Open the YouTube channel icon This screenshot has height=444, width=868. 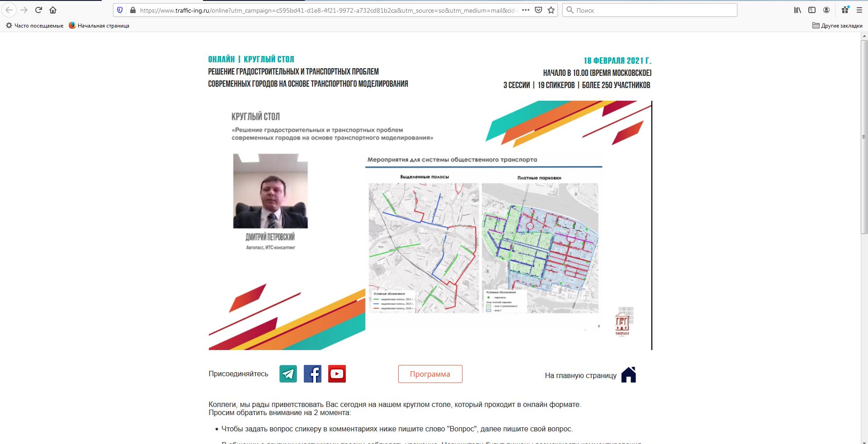(x=337, y=374)
